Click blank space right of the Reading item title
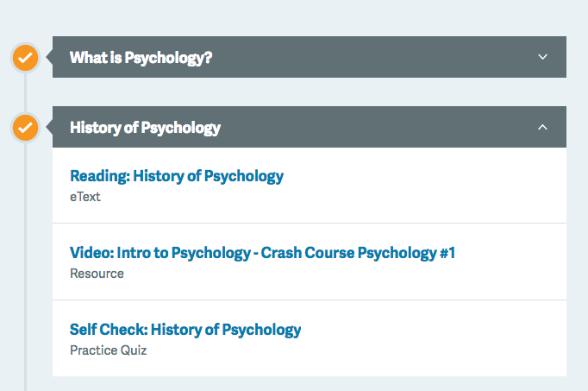This screenshot has width=588, height=391. (x=422, y=177)
